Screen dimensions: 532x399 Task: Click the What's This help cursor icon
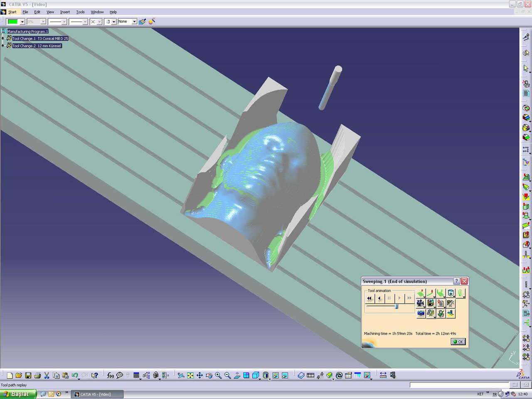pos(95,375)
